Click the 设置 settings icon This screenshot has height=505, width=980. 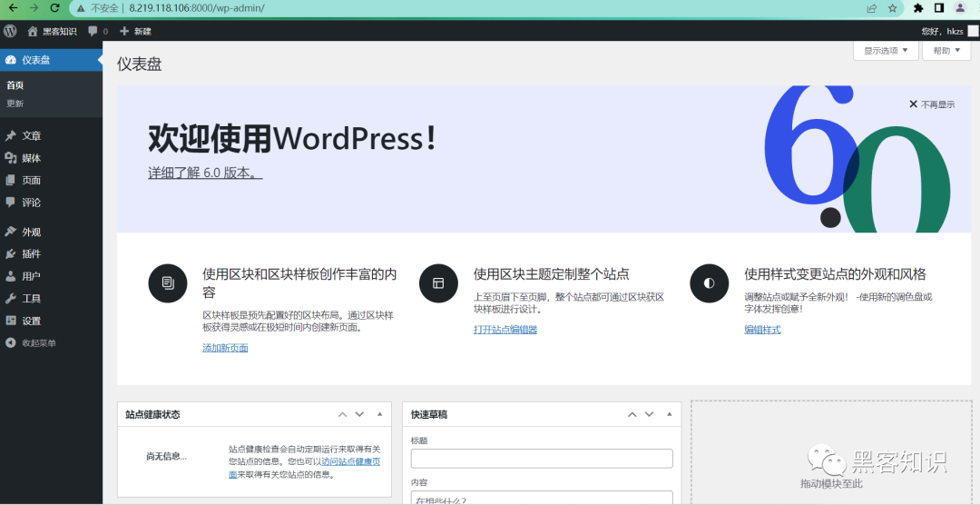pos(10,321)
